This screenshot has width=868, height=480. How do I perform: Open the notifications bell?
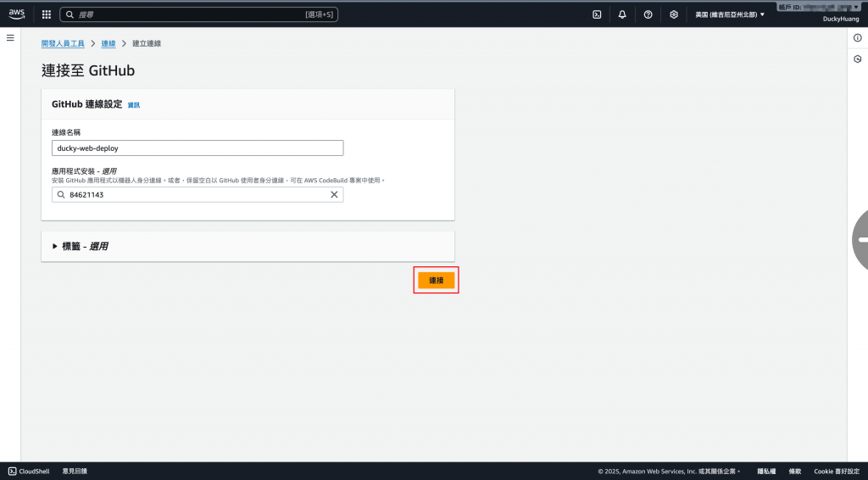[x=622, y=14]
